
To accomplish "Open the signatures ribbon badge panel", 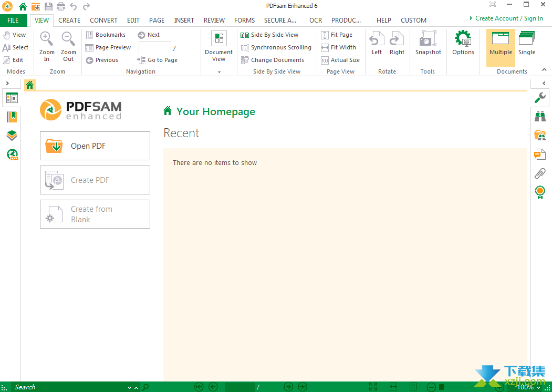I will click(x=540, y=192).
